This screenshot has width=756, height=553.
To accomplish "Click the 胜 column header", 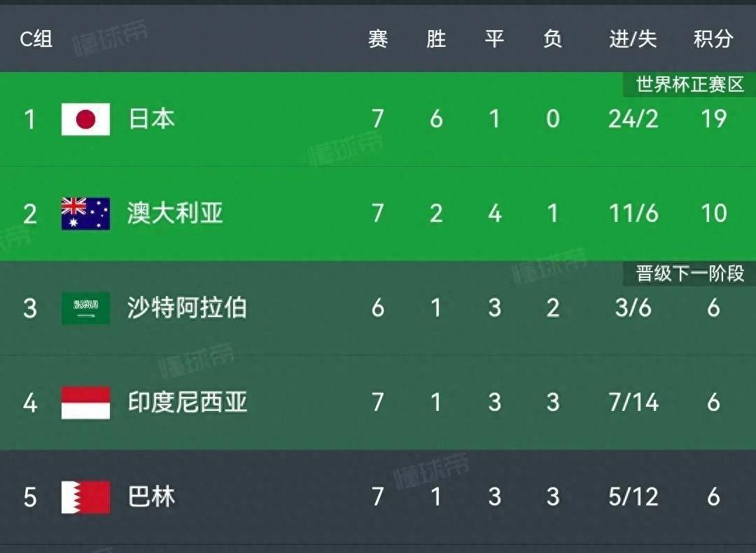I will tap(436, 39).
